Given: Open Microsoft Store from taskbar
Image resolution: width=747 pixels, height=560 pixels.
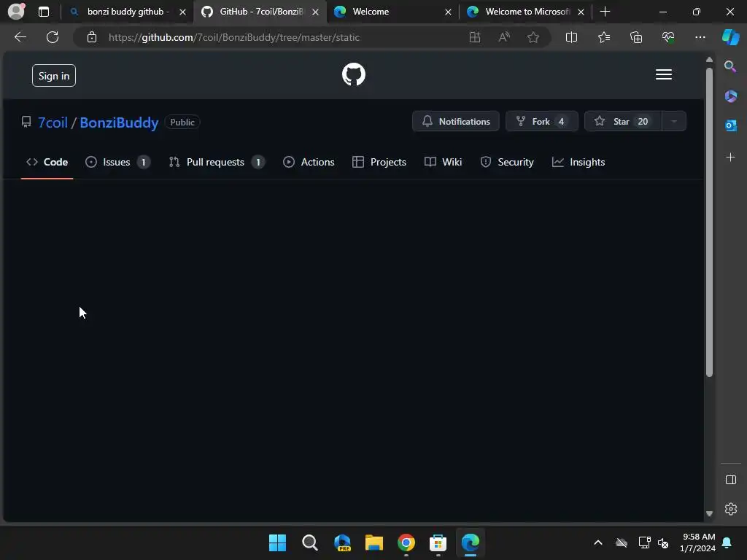Looking at the screenshot, I should point(438,542).
